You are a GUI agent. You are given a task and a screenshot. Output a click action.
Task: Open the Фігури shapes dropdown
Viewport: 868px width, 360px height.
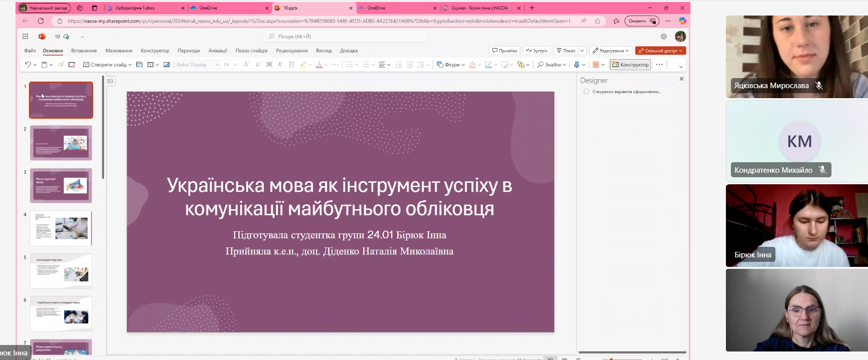[x=451, y=65]
